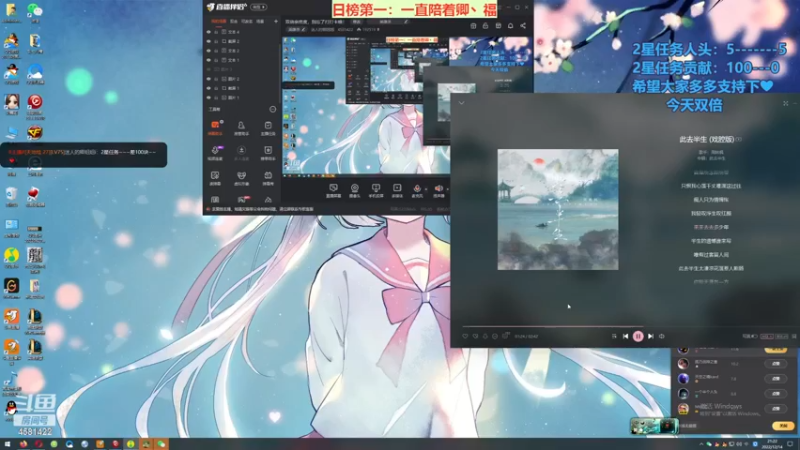Select the 文本 4 source row
Viewport: 800px width, 450px height.
pyautogui.click(x=242, y=32)
